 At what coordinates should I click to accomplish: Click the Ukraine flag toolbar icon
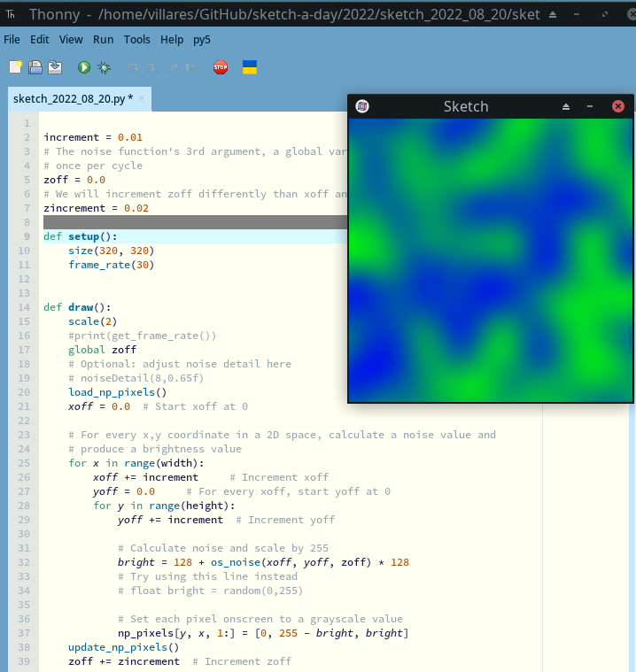tap(250, 67)
